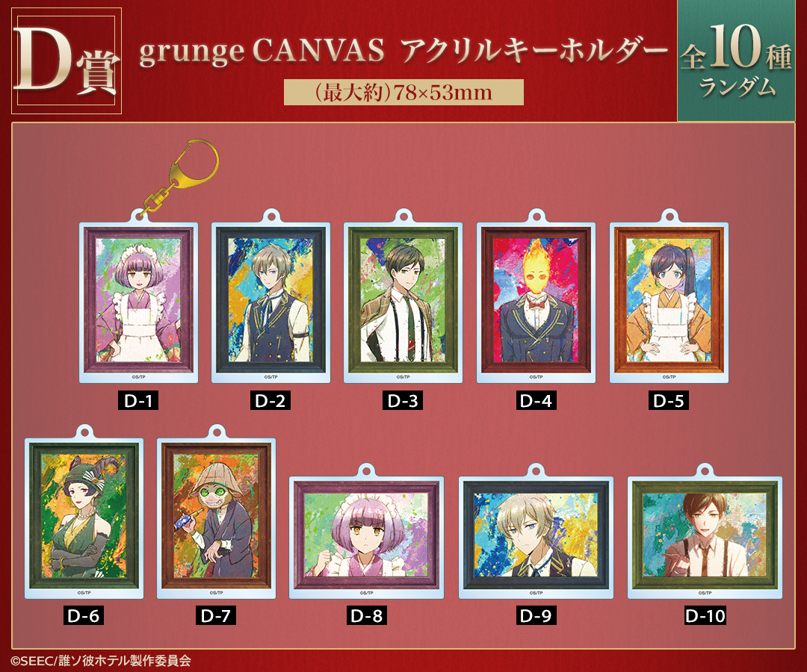Viewport: 807px width, 672px height.
Task: Click the hanging loop atop D-9 keyholder
Action: tap(536, 470)
